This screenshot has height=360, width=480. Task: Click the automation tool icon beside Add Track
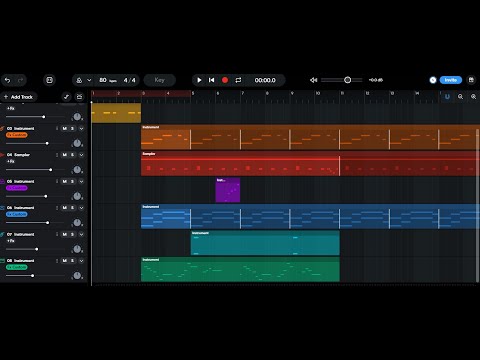66,97
